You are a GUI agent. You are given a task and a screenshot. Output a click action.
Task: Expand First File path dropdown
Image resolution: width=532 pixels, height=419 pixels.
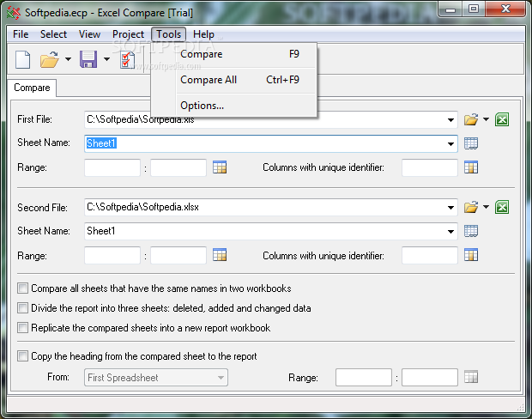tap(450, 120)
